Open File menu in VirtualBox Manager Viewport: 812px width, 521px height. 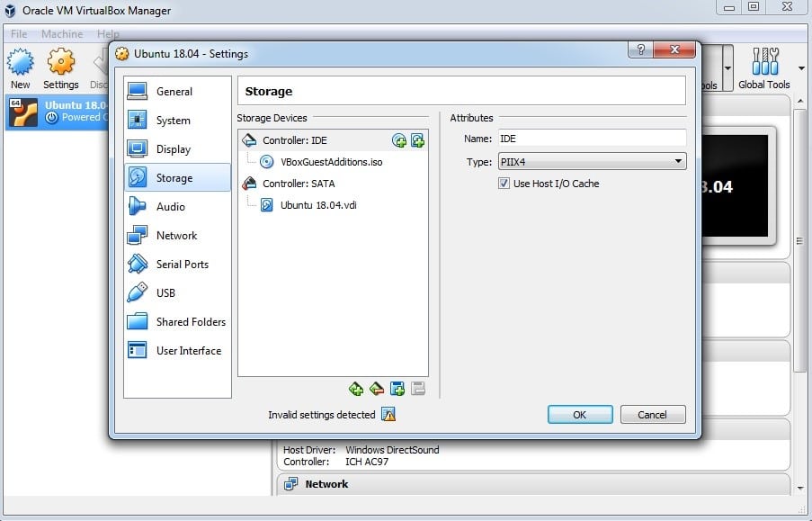click(x=19, y=33)
